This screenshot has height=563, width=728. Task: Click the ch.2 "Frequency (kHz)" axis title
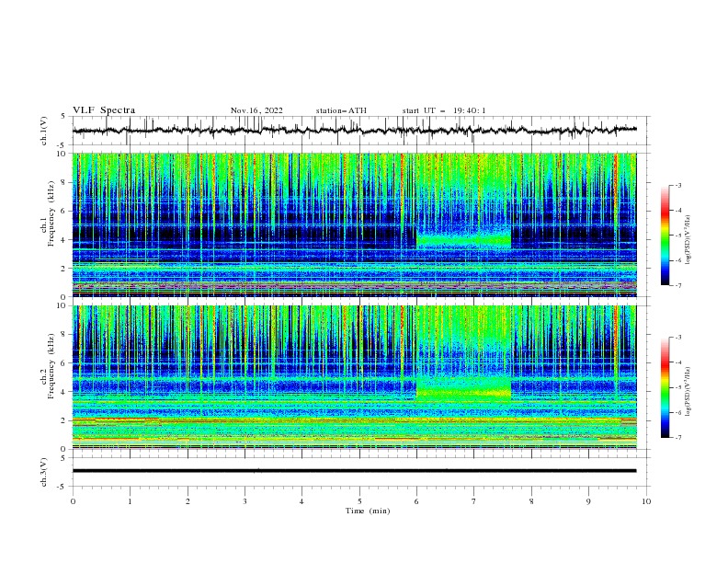(x=51, y=365)
